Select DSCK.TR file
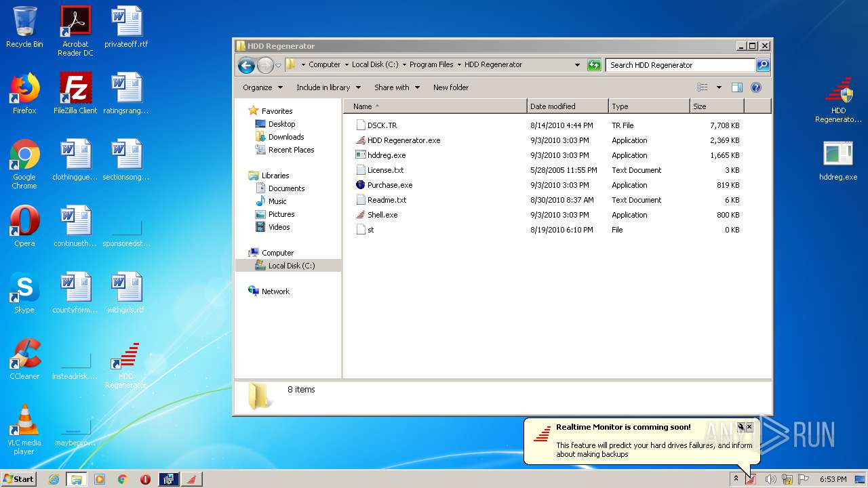 pos(376,125)
